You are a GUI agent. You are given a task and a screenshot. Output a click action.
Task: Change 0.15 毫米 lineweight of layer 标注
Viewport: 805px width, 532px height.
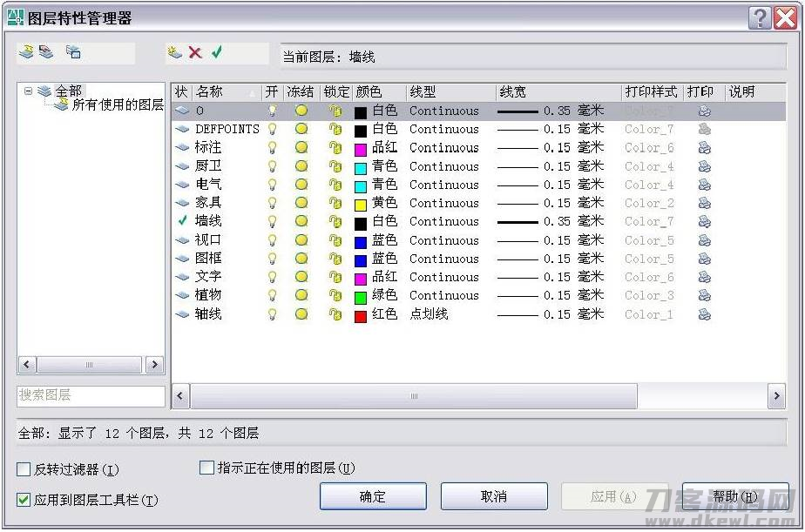click(x=551, y=148)
